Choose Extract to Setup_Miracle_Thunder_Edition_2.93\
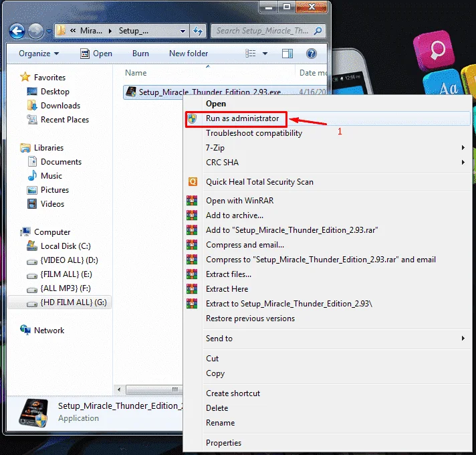Image resolution: width=476 pixels, height=455 pixels. click(328, 304)
